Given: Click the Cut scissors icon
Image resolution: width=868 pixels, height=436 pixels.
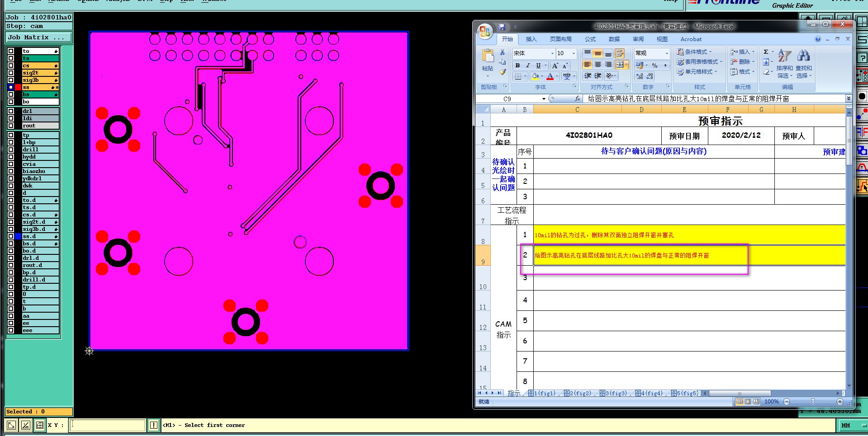Looking at the screenshot, I should [x=502, y=52].
